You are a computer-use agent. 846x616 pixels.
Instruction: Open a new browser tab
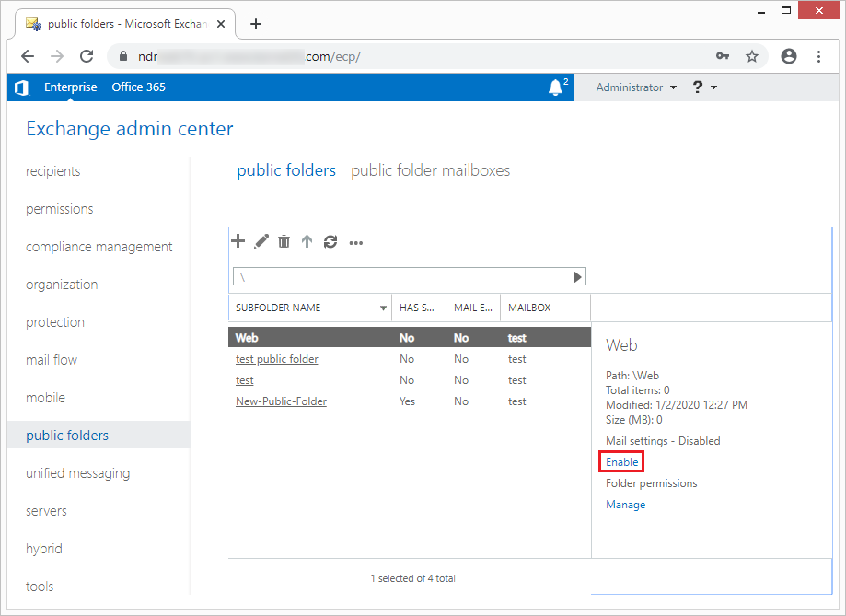click(x=256, y=24)
